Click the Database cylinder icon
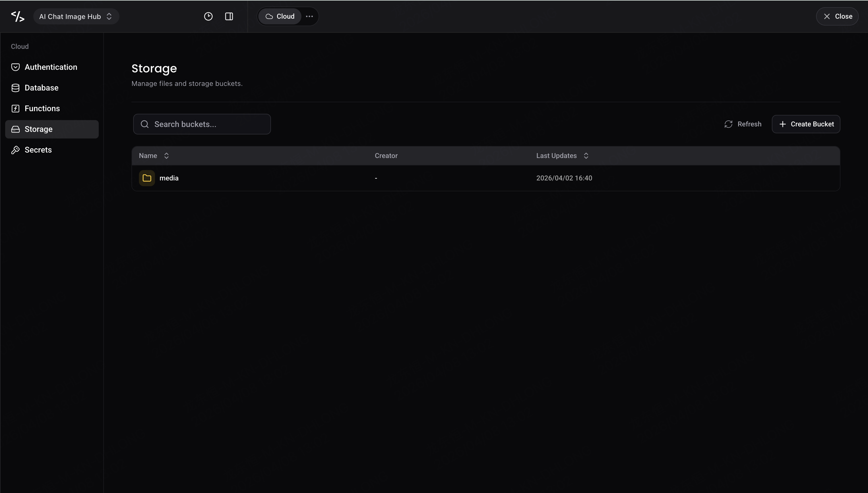Viewport: 868px width, 493px height. [15, 88]
